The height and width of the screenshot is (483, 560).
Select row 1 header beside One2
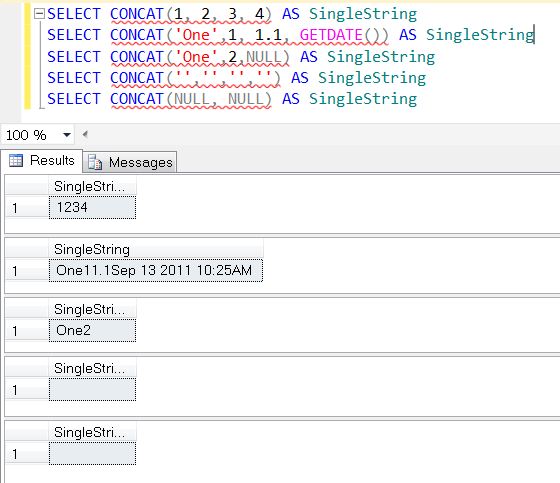(x=27, y=331)
